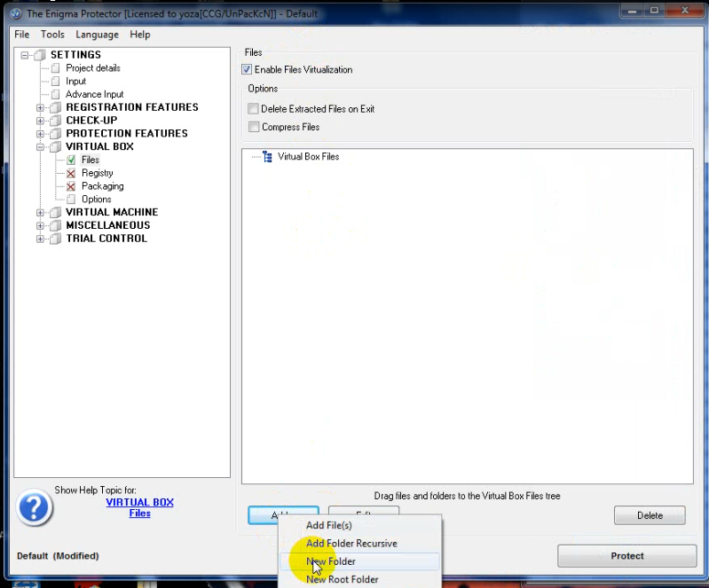Uncheck Enable Files Virtualization
Screen dimensions: 709x588
point(247,69)
